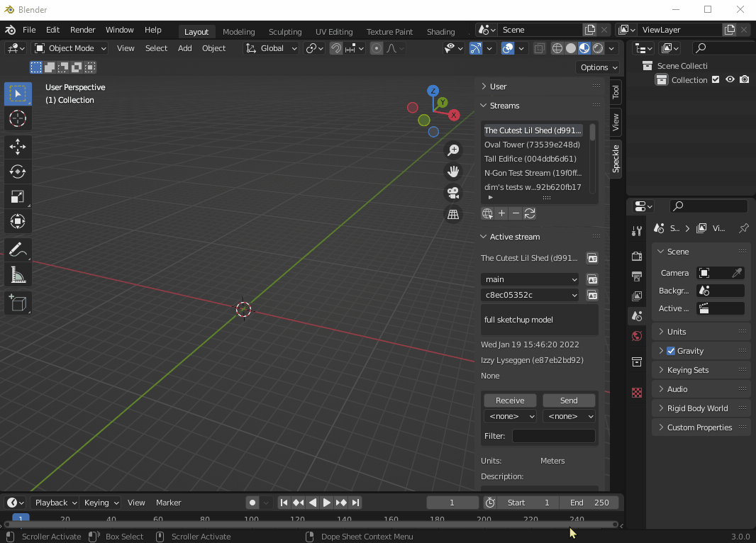
Task: Click the Send button
Action: coord(569,401)
